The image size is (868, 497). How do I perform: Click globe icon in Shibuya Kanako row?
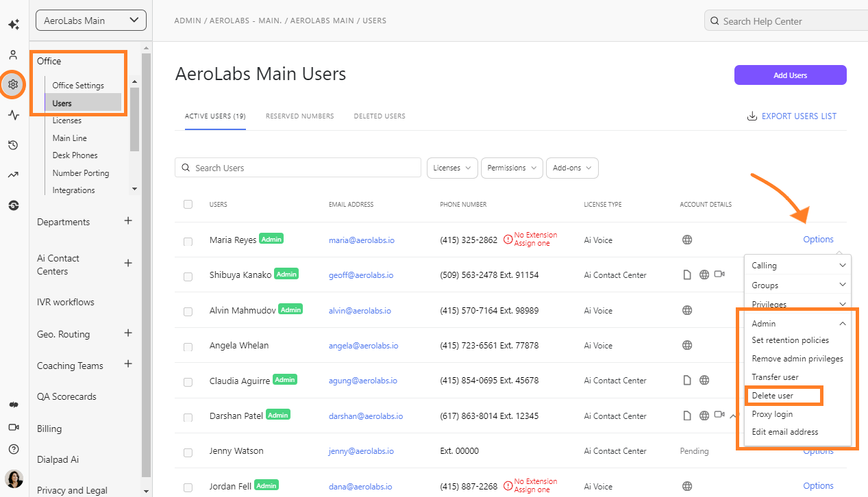click(704, 275)
